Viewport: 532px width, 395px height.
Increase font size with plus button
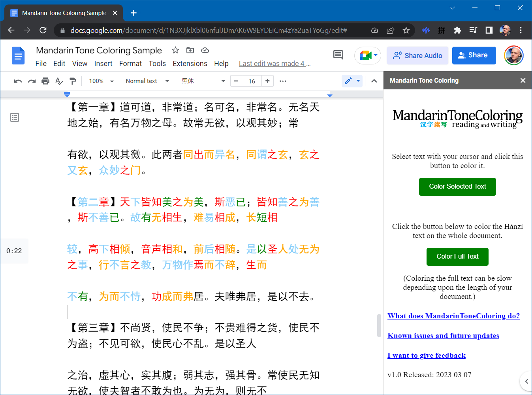point(267,81)
